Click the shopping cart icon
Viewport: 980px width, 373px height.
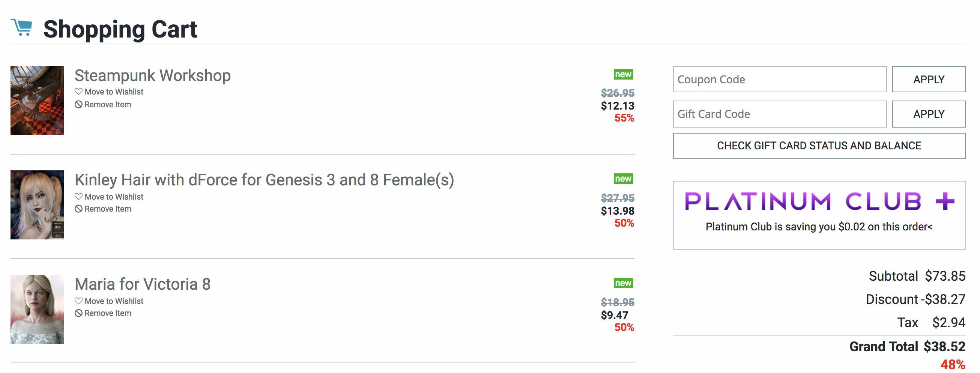coord(22,27)
